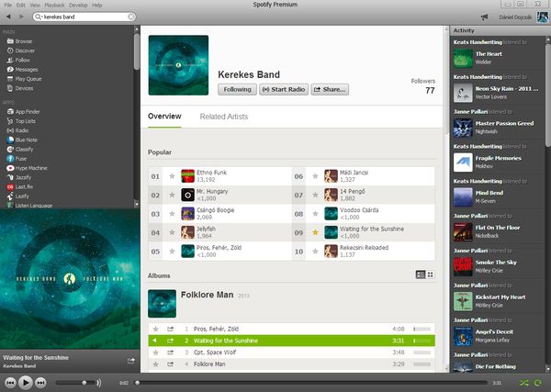Play previous track

tap(10, 383)
